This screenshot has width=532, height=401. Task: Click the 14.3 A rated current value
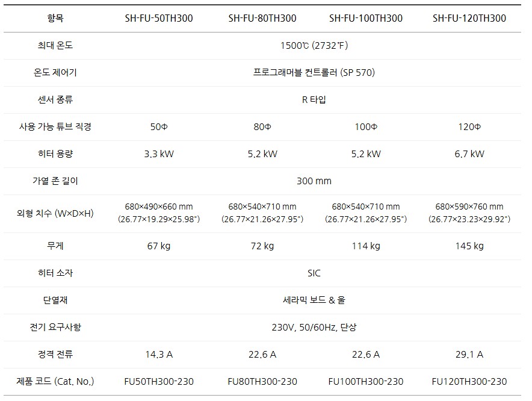[x=159, y=355]
